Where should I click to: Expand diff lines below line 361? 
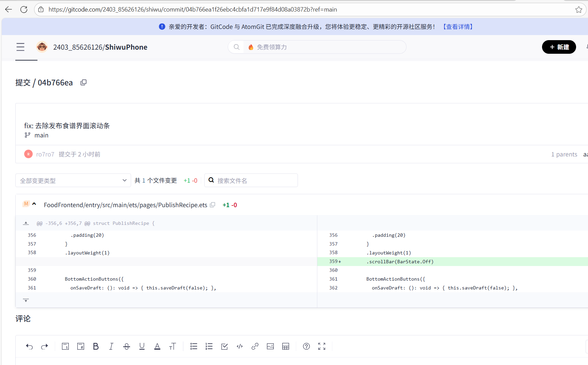(x=26, y=300)
